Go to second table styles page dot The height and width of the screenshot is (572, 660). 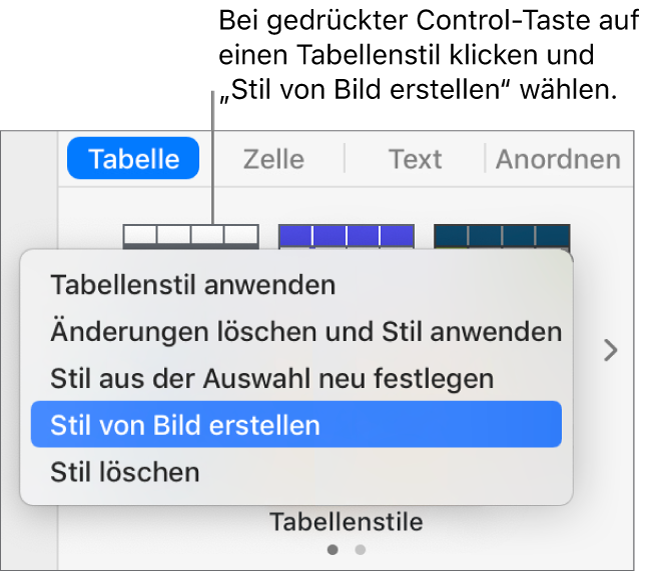(360, 549)
